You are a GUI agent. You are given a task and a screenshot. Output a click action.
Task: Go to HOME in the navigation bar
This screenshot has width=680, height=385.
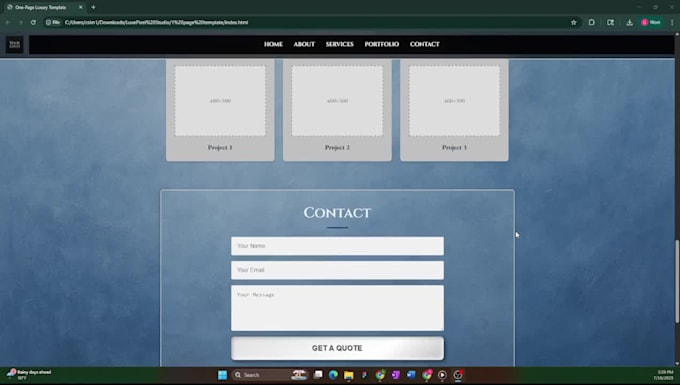point(273,44)
